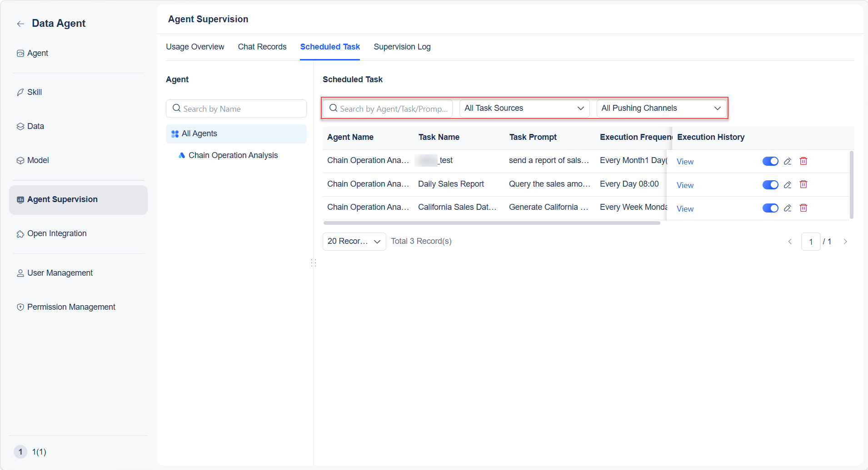Click the page number input box
This screenshot has width=868, height=470.
[x=811, y=242]
